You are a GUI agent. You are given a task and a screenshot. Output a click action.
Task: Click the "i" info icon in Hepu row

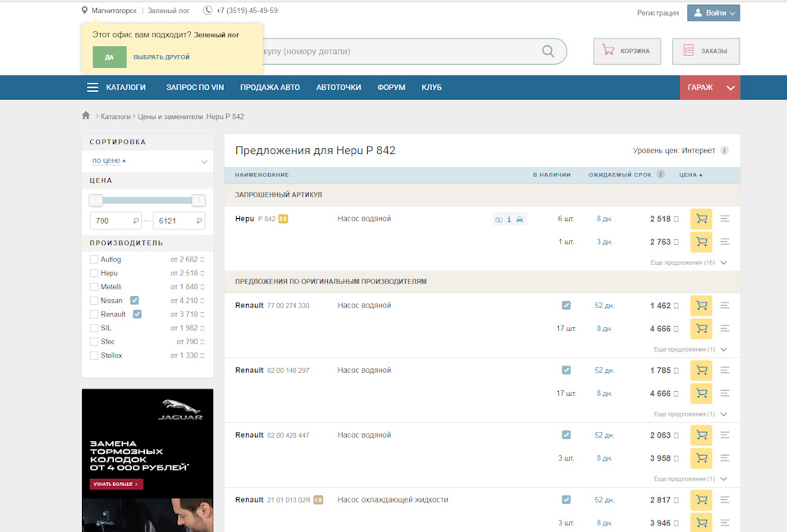coord(509,220)
